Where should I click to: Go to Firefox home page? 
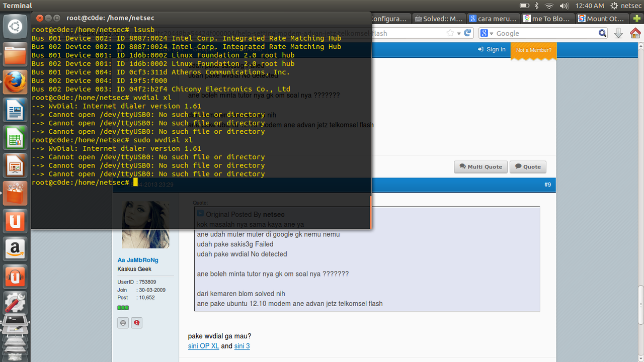click(635, 33)
